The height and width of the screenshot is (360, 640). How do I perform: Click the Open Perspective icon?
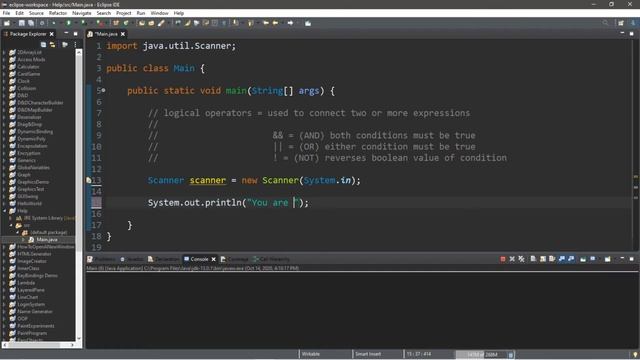621,23
